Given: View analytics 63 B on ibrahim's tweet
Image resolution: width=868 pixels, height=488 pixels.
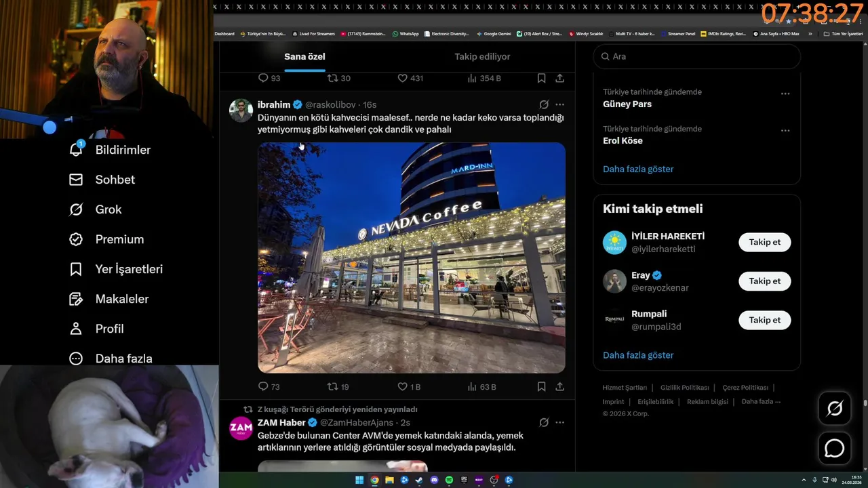Looking at the screenshot, I should (481, 386).
